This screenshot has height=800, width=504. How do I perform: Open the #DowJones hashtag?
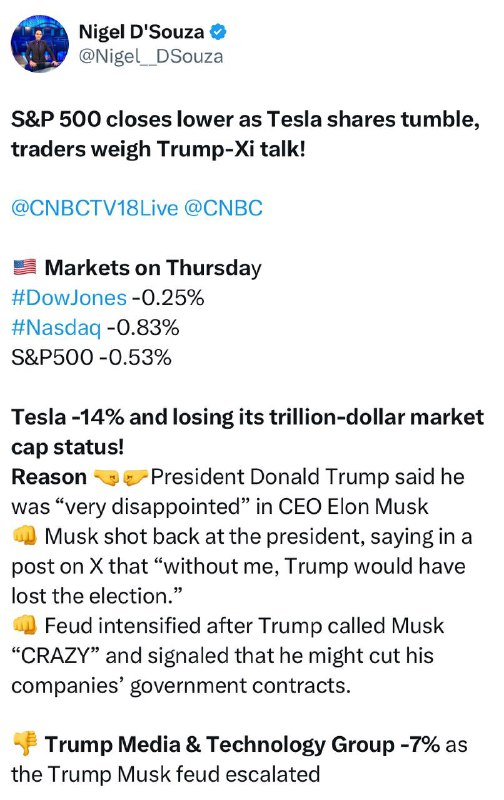tap(69, 297)
